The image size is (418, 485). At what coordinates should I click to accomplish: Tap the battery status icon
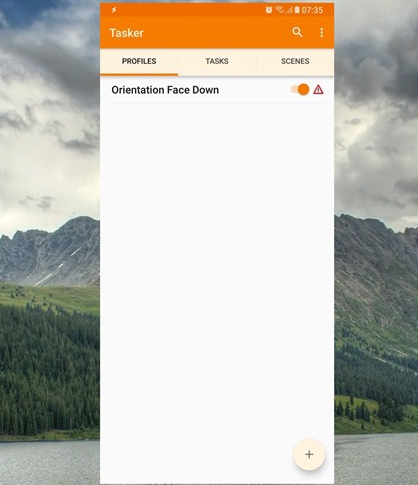coord(297,10)
